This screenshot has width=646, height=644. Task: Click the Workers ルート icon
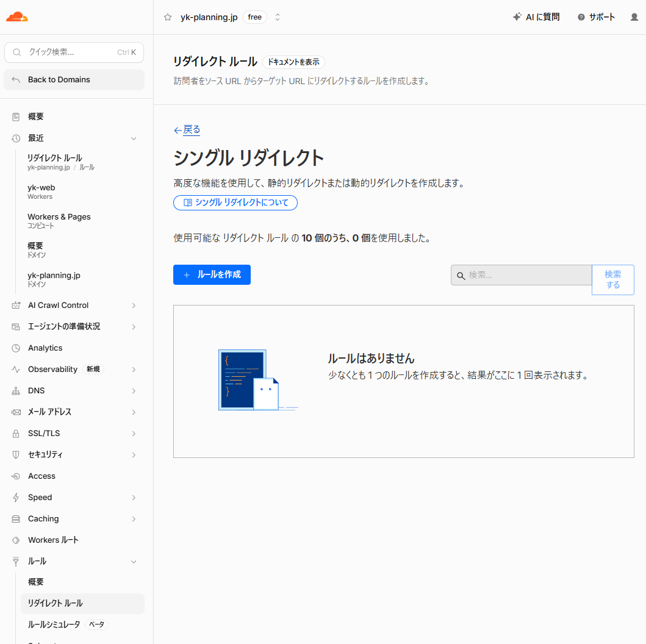pyautogui.click(x=16, y=541)
